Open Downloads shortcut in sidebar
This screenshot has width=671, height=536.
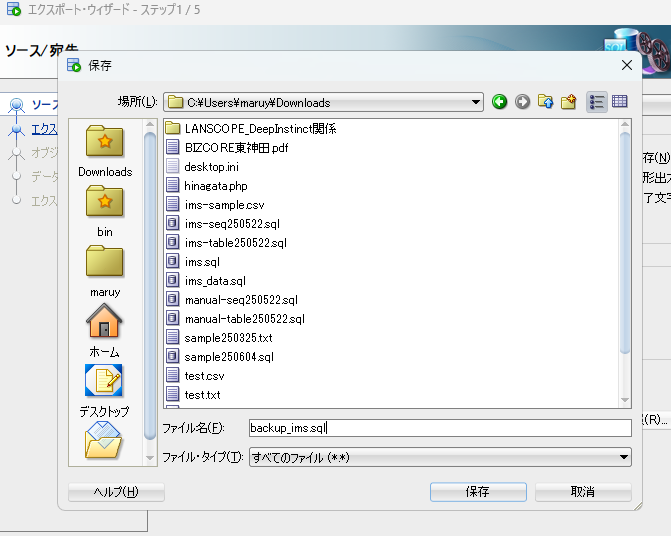click(x=105, y=152)
